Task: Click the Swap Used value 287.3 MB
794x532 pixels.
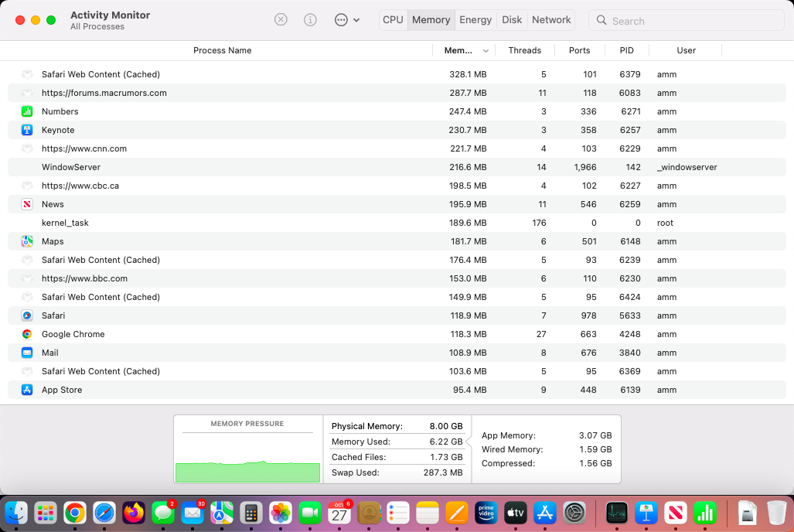Action: (443, 472)
